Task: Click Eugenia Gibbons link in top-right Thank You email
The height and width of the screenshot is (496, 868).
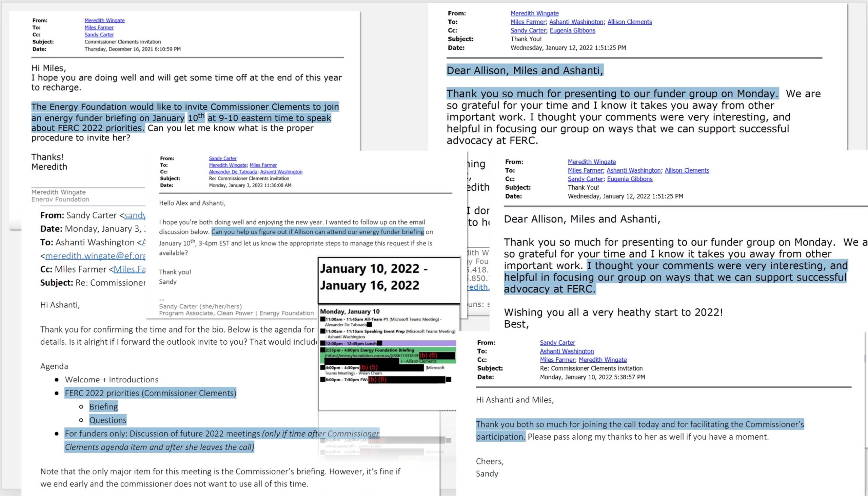Action: click(x=572, y=30)
